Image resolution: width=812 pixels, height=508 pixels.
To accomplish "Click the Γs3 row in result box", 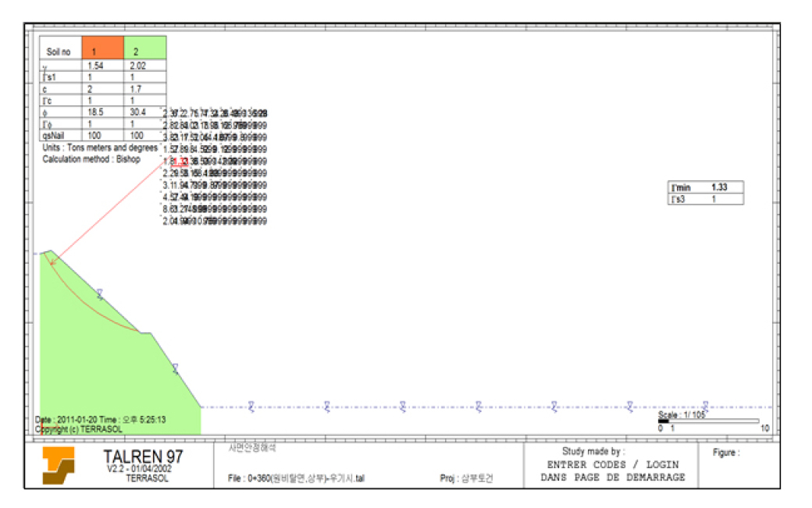I will [706, 200].
